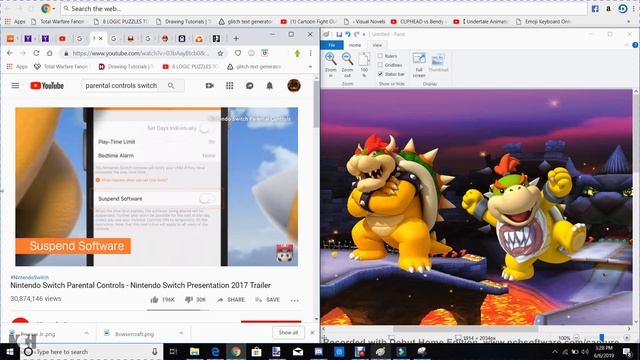
Task: Open the inner browser three-dot menu
Action: click(x=311, y=53)
